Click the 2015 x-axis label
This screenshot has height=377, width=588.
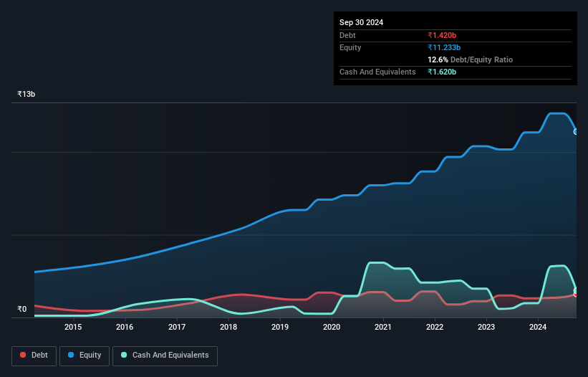(73, 328)
